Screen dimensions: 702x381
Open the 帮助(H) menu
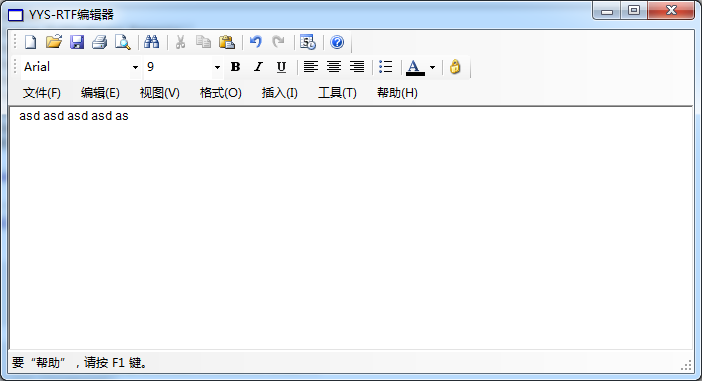(397, 93)
